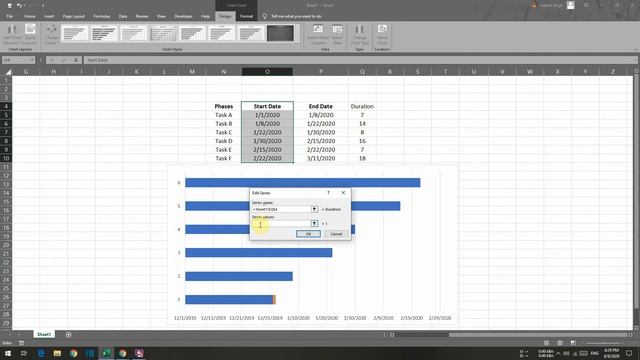Open the Review ribbon tab
The image size is (640, 360).
142,16
